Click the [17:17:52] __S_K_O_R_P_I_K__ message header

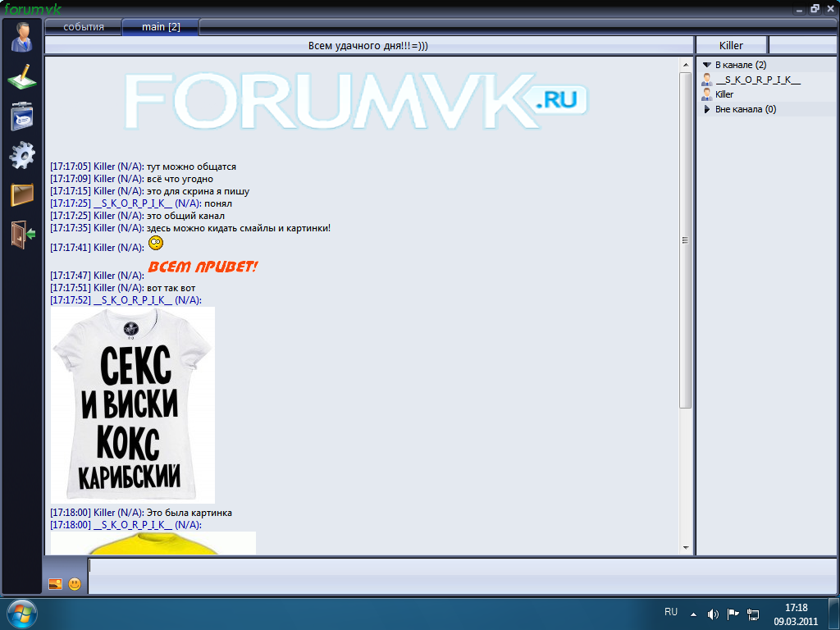(126, 300)
